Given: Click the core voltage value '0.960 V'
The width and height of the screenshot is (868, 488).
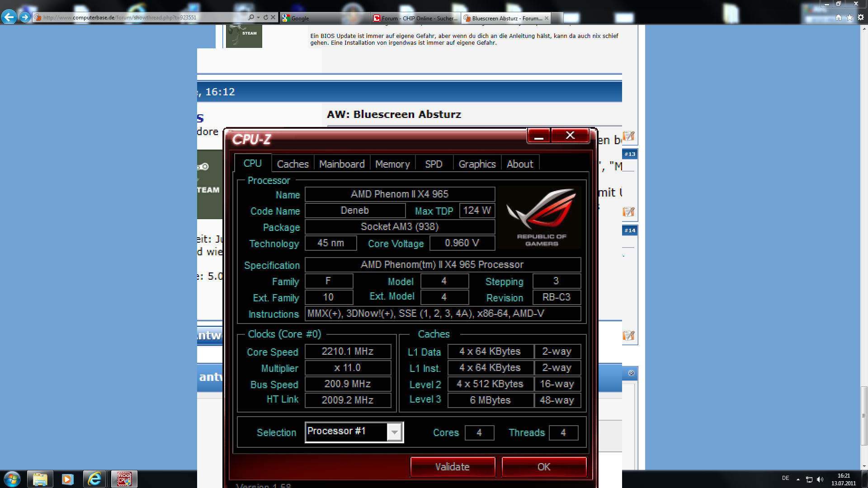Looking at the screenshot, I should (462, 243).
